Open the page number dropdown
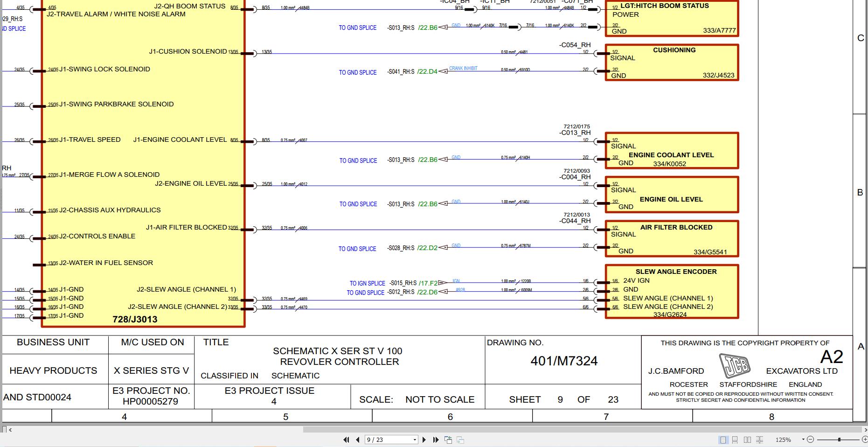 coord(415,440)
